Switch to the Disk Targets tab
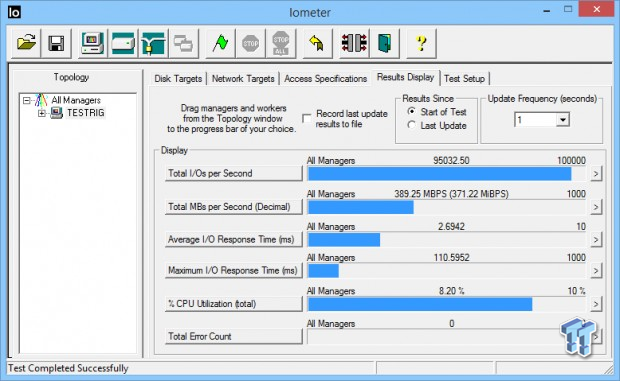The width and height of the screenshot is (620, 381). (178, 79)
